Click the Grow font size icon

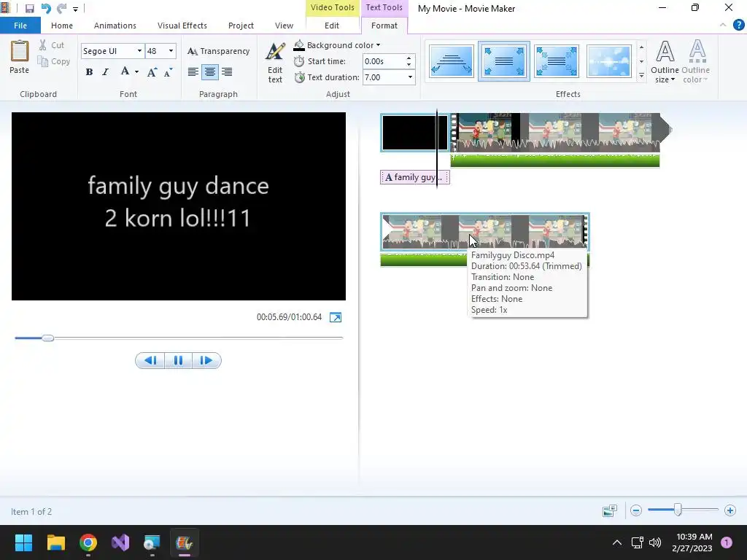[x=152, y=72]
